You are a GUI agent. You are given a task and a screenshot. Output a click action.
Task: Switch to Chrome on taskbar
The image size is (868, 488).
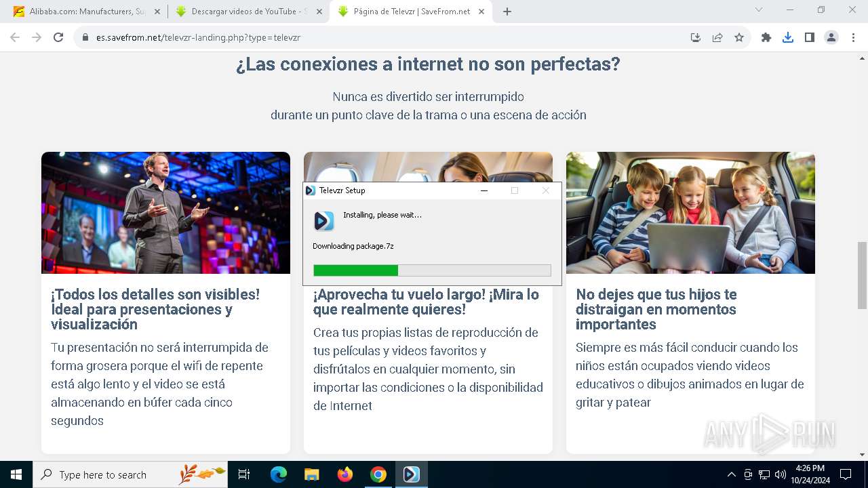click(378, 474)
